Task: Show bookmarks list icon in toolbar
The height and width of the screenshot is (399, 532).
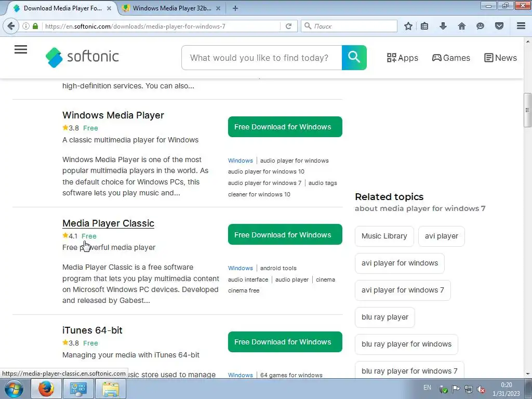Action: [424, 26]
